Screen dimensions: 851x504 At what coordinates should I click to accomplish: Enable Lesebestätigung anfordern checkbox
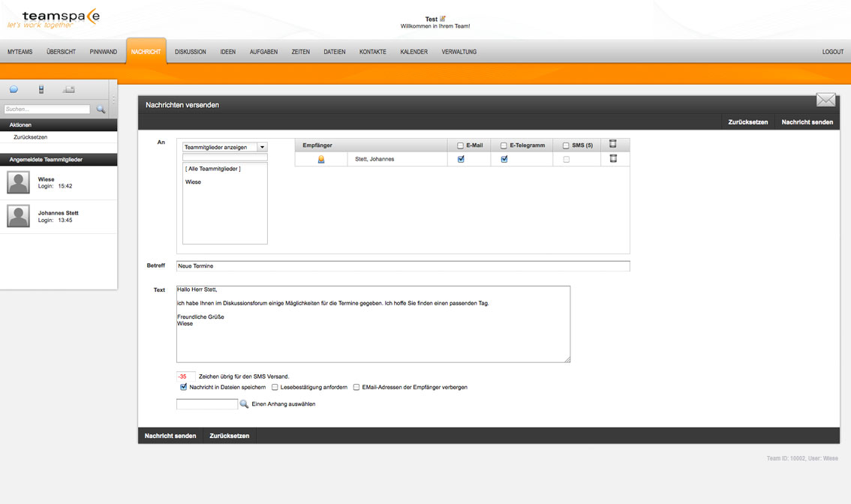tap(275, 387)
